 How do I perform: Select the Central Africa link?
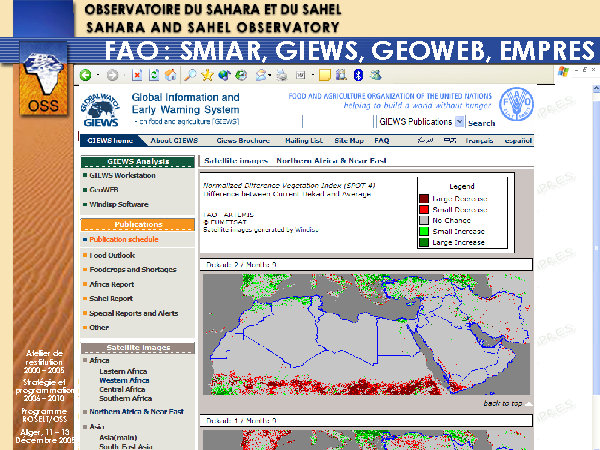click(x=122, y=390)
